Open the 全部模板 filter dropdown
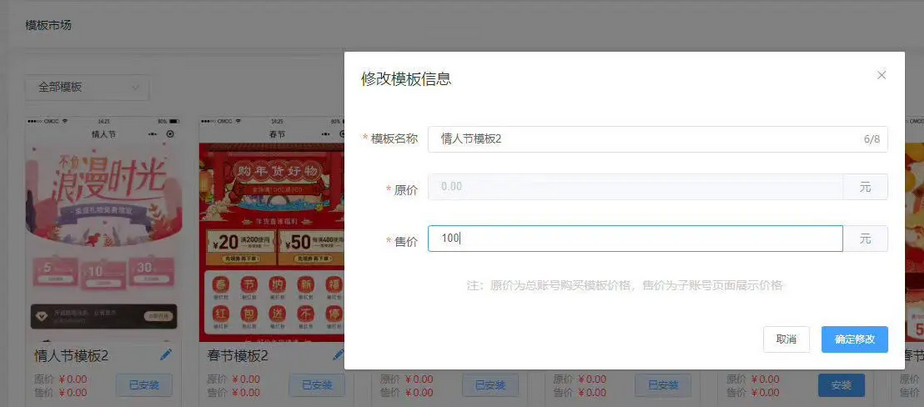The image size is (924, 407). (x=87, y=87)
